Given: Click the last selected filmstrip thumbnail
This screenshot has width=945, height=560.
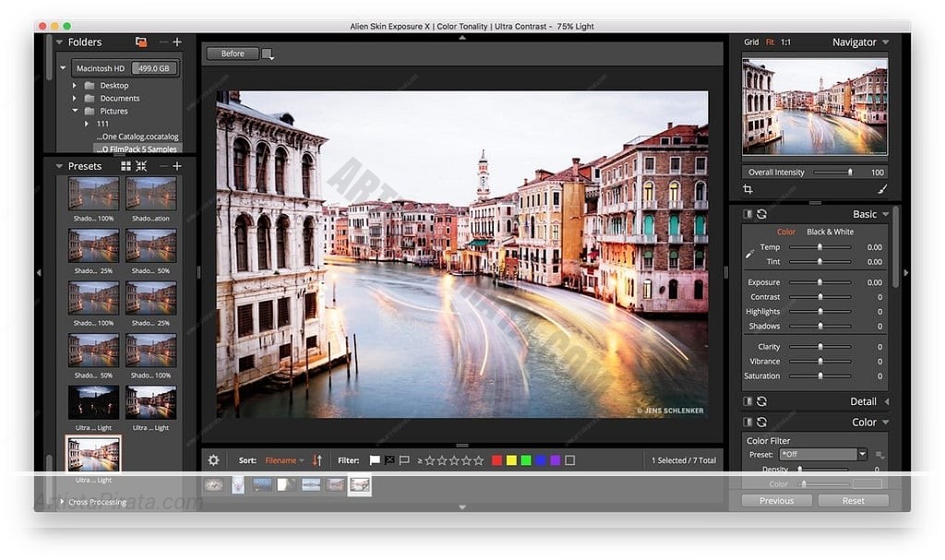Looking at the screenshot, I should 360,484.
